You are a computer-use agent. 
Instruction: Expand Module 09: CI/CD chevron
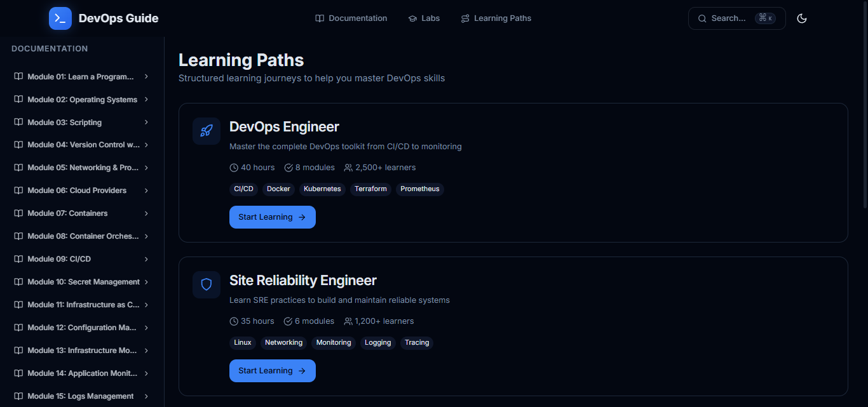click(146, 258)
